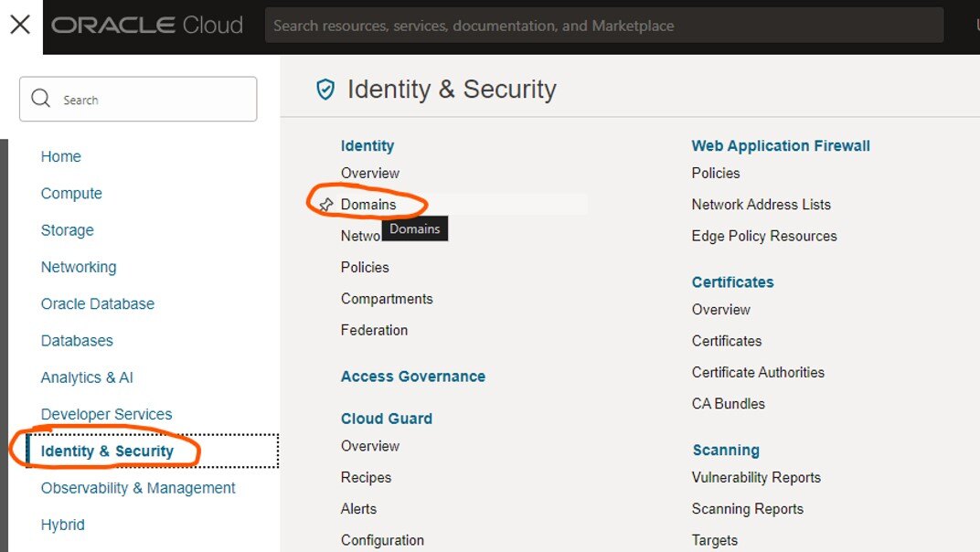Open Cloud Guard Recipes
The image size is (980, 552).
[x=366, y=477]
